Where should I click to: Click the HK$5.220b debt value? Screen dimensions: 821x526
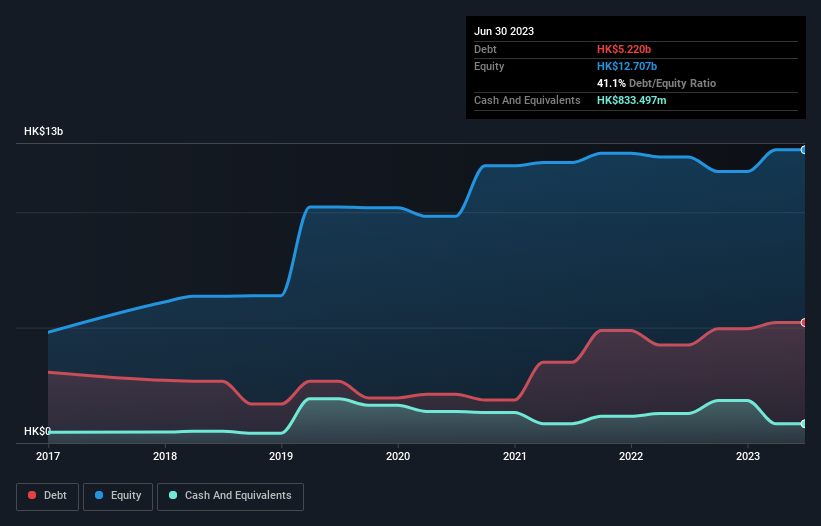point(624,49)
